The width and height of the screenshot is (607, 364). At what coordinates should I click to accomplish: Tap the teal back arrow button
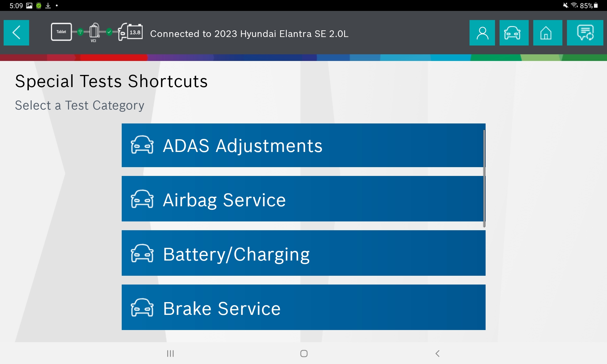click(x=16, y=33)
